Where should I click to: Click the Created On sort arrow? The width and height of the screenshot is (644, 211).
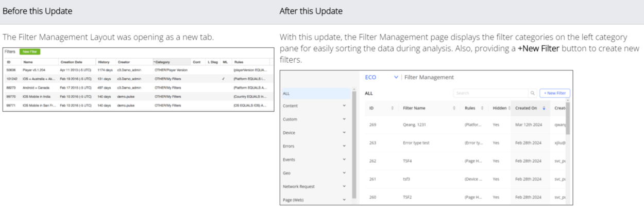[544, 108]
